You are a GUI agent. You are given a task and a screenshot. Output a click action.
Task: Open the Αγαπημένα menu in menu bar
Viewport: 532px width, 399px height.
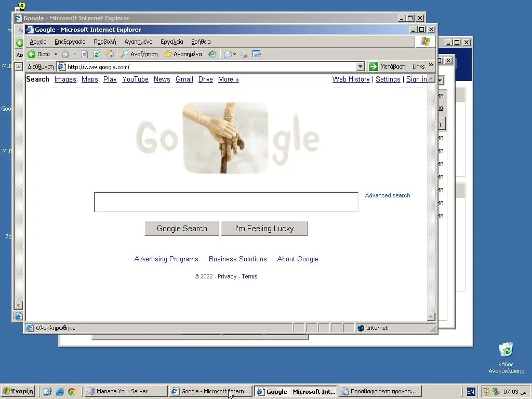pos(138,42)
